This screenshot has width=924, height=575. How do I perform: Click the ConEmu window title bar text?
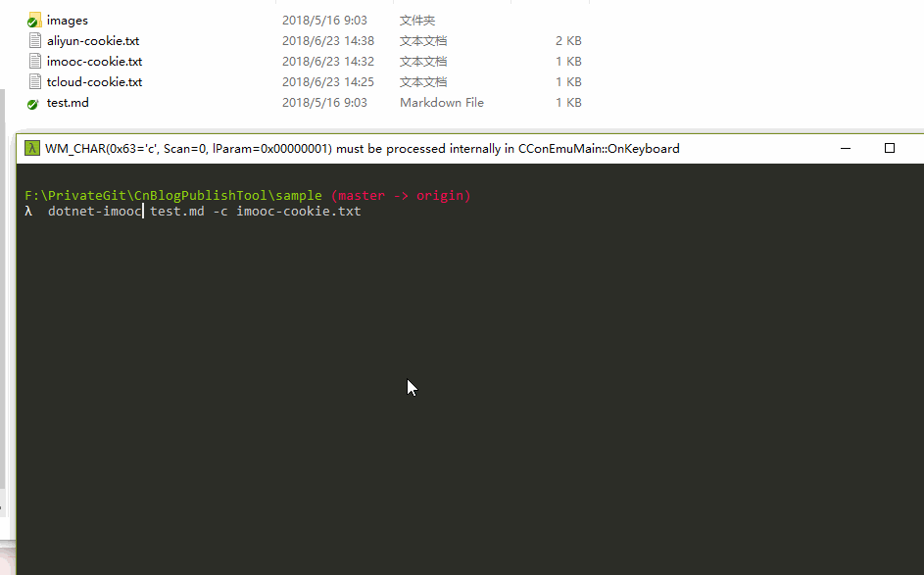[362, 149]
